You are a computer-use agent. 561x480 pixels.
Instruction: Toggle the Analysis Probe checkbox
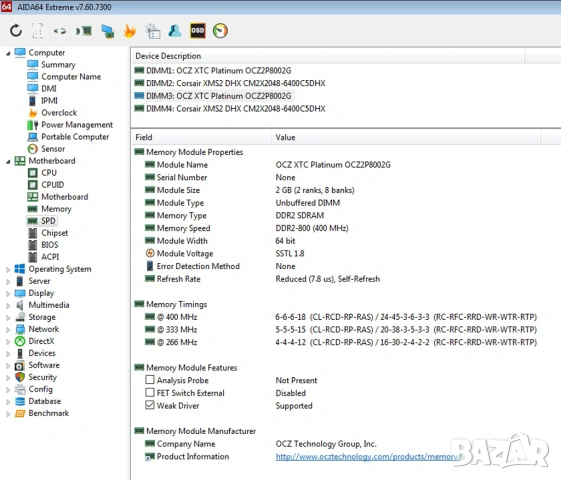pyautogui.click(x=150, y=379)
